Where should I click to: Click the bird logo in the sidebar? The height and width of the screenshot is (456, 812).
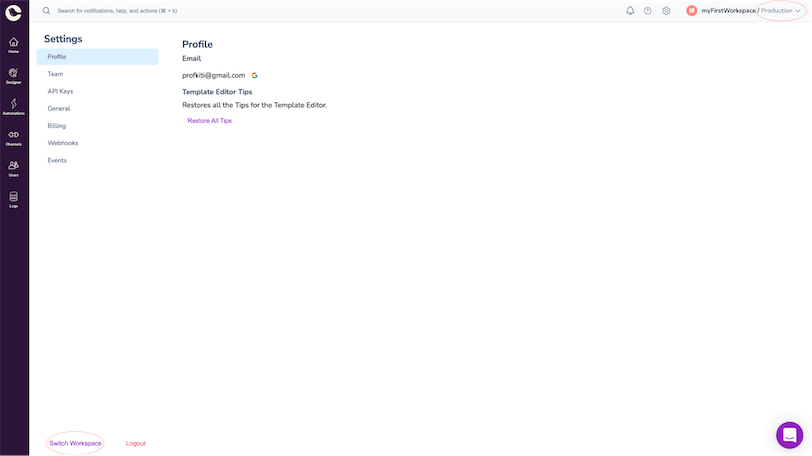point(13,13)
